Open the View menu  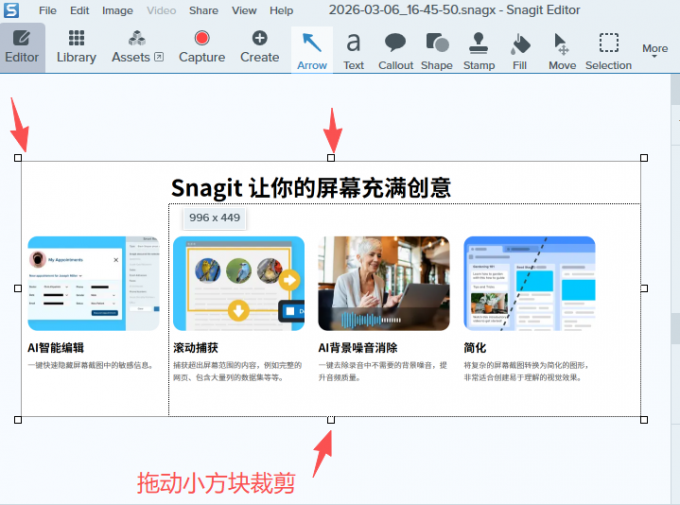coord(244,10)
